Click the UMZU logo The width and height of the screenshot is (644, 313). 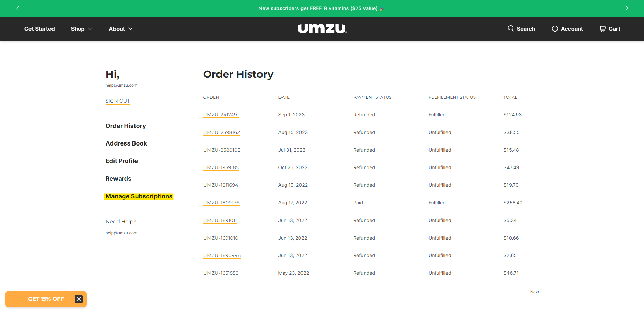pyautogui.click(x=322, y=29)
